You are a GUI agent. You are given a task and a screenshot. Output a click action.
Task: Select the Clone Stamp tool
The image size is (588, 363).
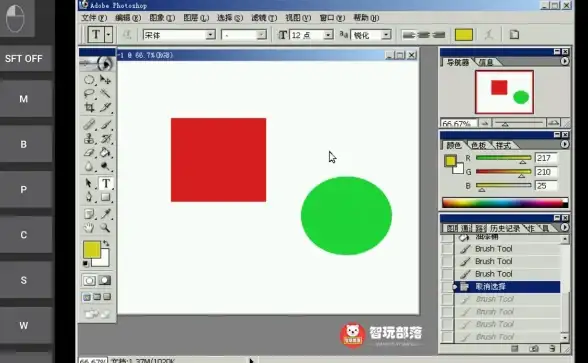(x=89, y=138)
